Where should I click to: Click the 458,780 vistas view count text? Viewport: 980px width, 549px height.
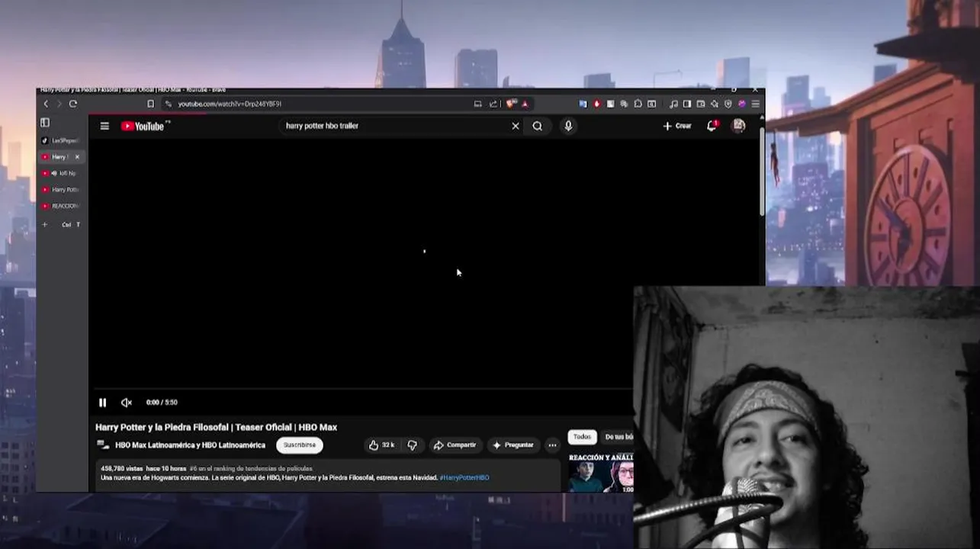[123, 468]
